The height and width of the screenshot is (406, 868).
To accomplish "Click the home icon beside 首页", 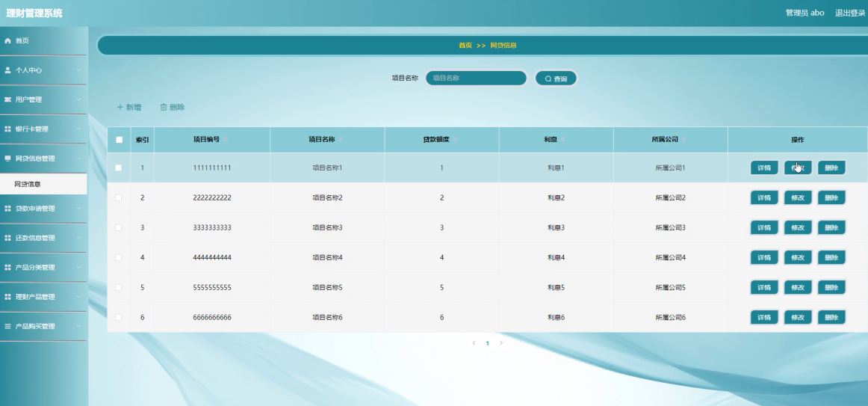I will pos(7,41).
